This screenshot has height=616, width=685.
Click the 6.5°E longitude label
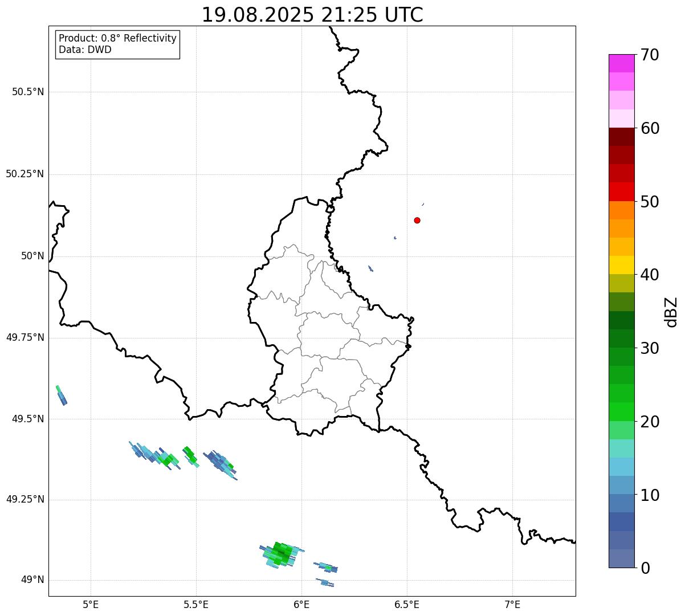coord(407,604)
